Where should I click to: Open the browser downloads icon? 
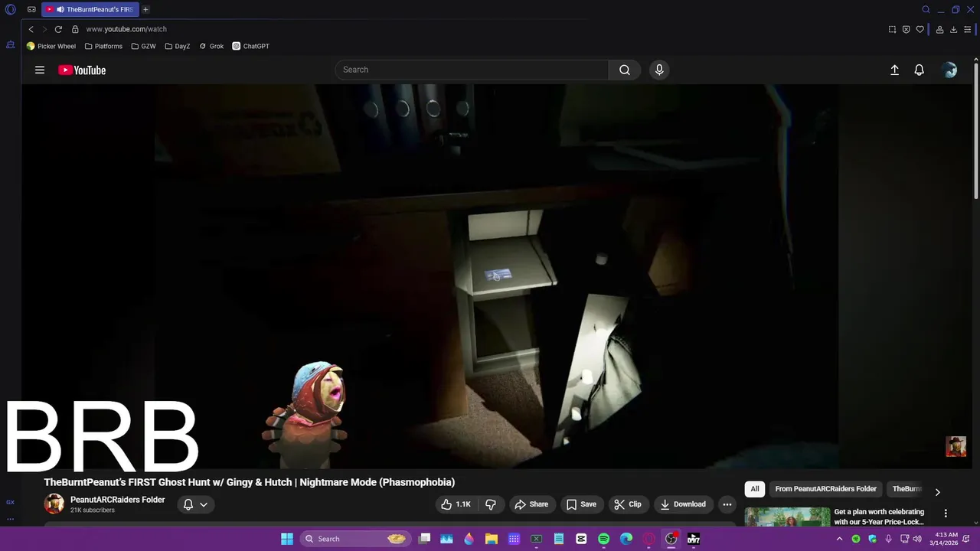(953, 29)
